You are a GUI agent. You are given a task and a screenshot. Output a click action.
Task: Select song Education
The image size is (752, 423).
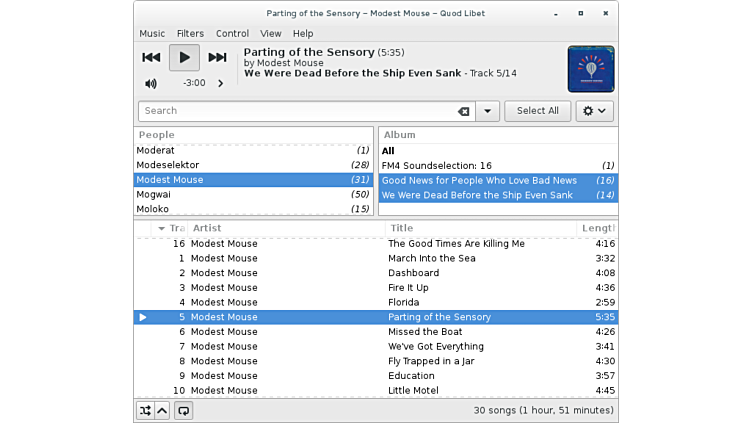tap(376, 376)
